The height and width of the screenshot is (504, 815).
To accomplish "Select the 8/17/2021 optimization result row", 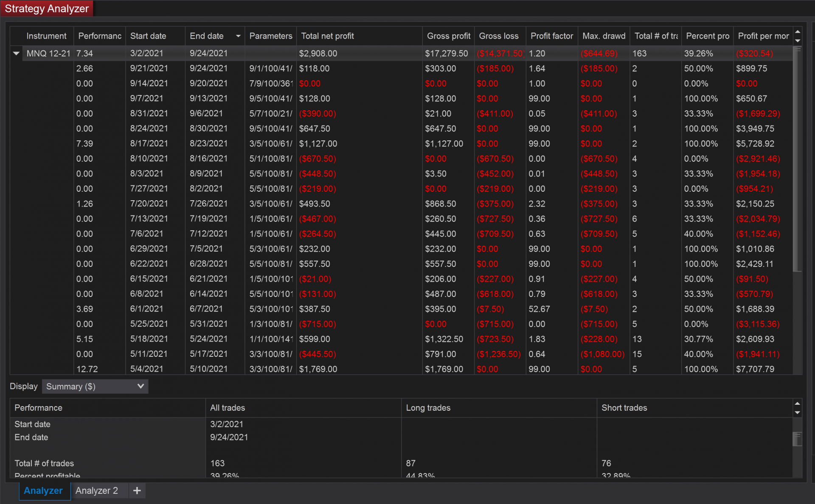I will point(149,143).
